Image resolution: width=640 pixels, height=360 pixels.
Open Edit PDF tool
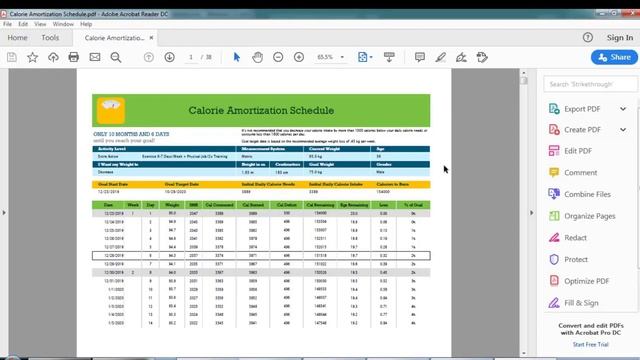[x=578, y=151]
